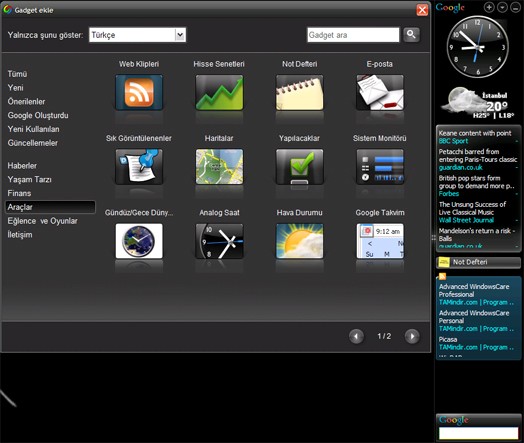Go to the previous gadget page arrow

(x=356, y=336)
